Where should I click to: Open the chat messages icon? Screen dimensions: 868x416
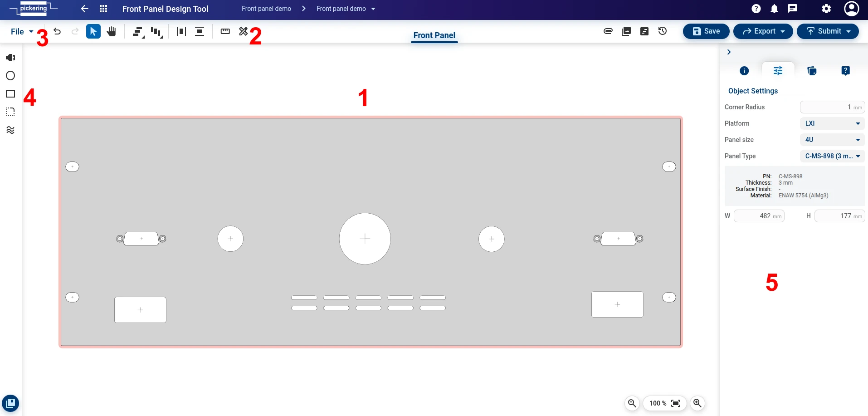(x=793, y=9)
